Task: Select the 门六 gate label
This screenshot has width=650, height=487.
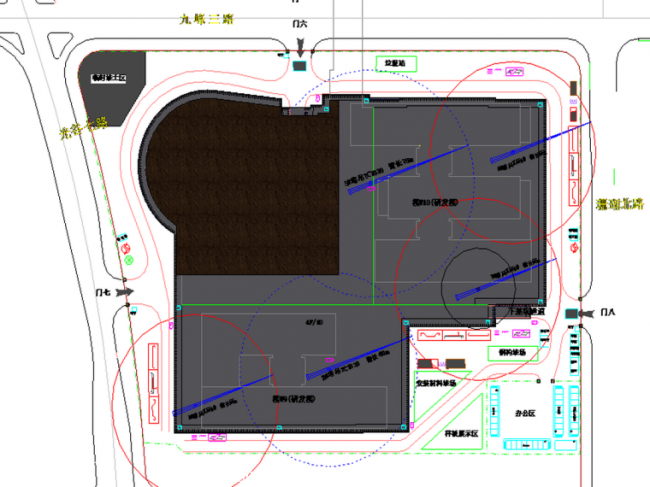Action: point(300,21)
